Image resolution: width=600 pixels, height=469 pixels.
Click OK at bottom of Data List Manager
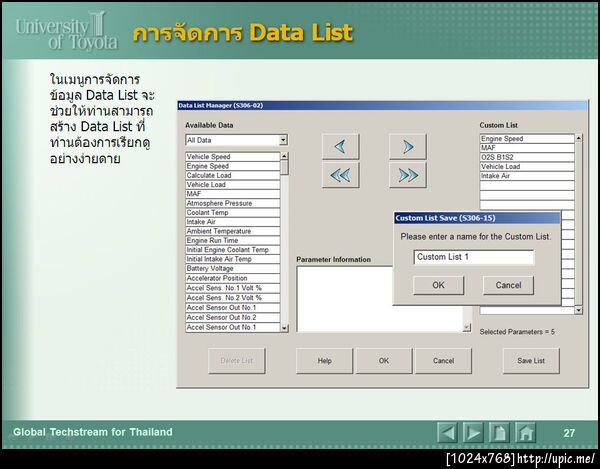pyautogui.click(x=384, y=361)
